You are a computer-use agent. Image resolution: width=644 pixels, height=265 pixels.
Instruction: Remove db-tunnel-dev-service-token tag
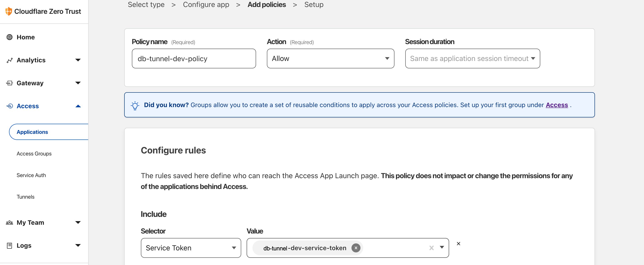355,248
